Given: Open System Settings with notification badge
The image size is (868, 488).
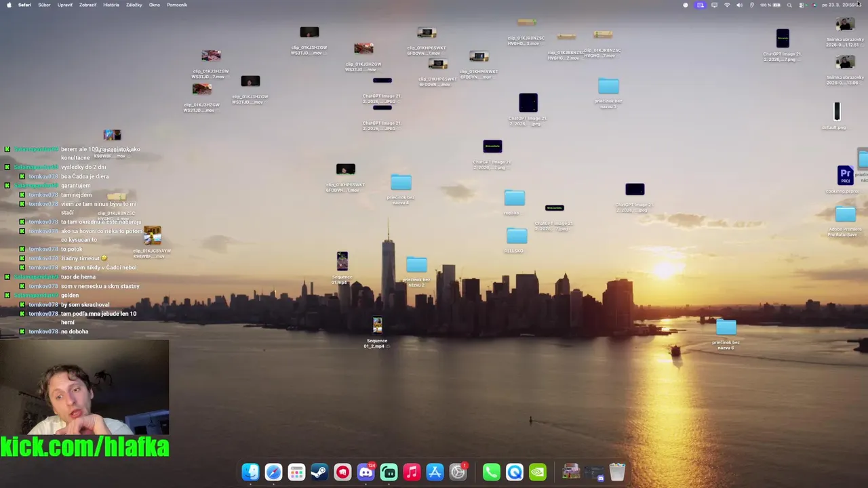Looking at the screenshot, I should 458,472.
